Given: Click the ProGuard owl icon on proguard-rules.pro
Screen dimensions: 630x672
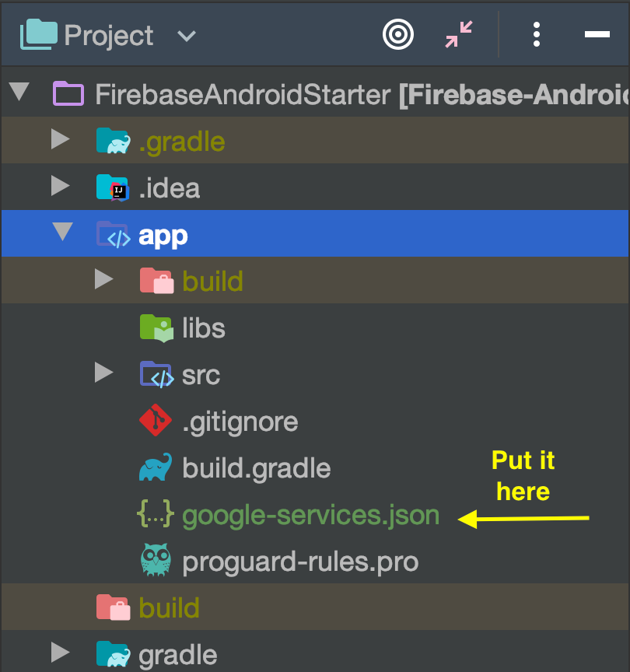Looking at the screenshot, I should [156, 562].
